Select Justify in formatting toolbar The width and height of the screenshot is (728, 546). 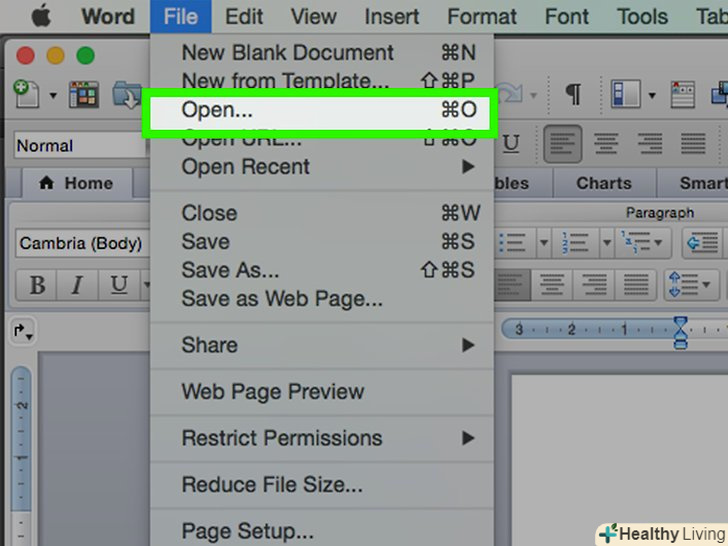[693, 143]
